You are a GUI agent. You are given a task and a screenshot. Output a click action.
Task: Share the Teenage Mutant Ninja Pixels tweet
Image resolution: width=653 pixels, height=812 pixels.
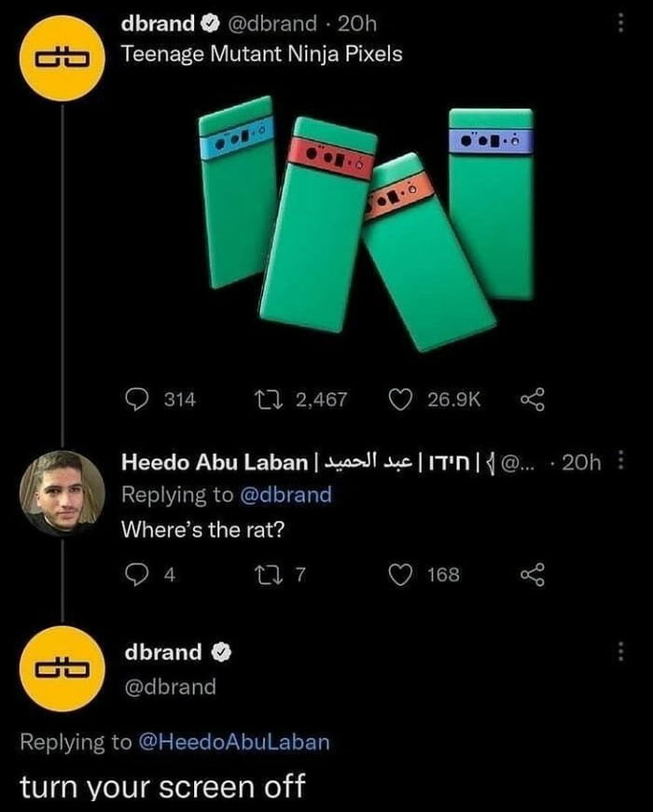533,399
